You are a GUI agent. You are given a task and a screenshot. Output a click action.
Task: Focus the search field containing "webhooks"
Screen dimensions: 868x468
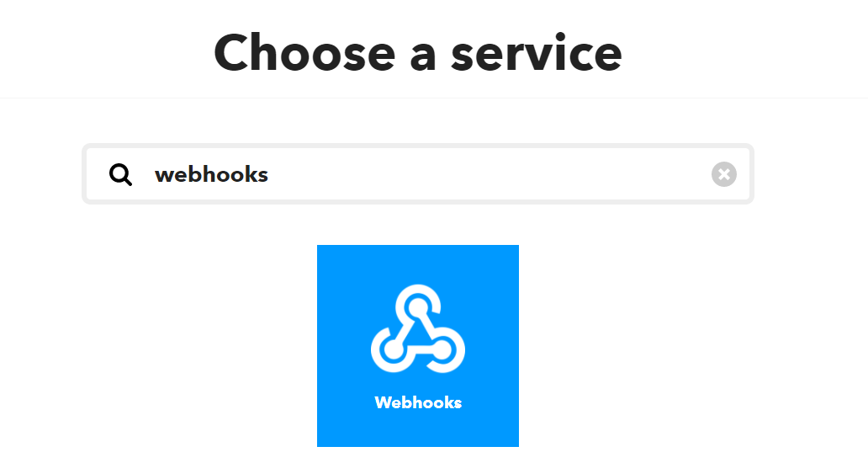(x=418, y=174)
